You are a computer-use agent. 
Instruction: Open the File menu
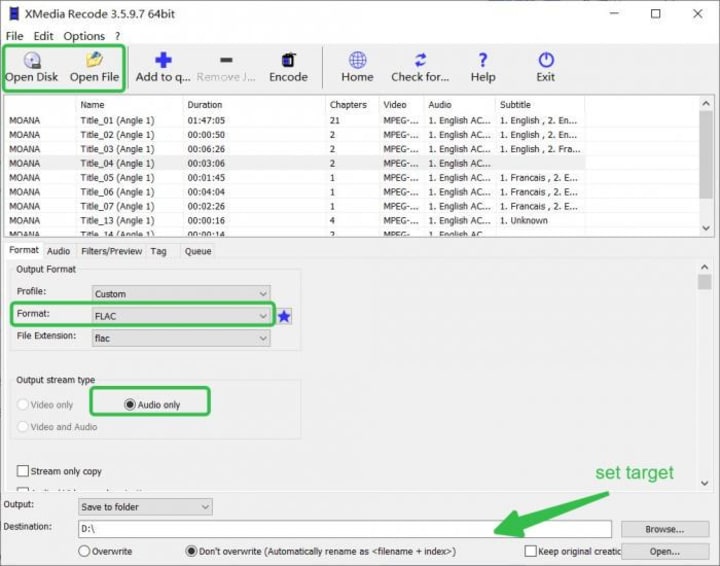(14, 36)
